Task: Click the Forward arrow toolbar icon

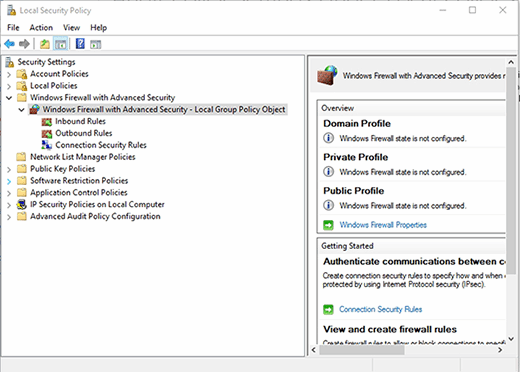Action: tap(24, 44)
